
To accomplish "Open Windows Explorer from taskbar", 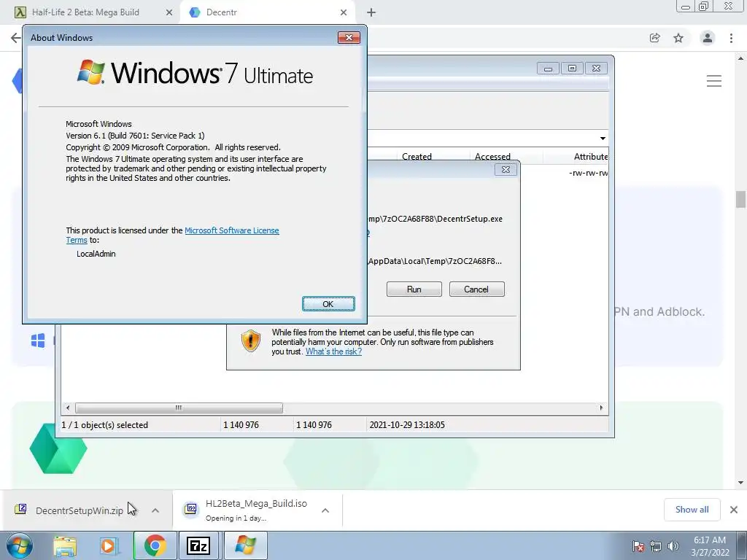I will [x=65, y=545].
